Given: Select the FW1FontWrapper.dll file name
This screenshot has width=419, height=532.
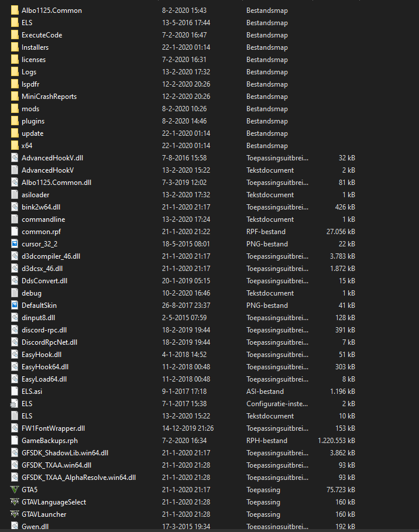Looking at the screenshot, I should (53, 428).
